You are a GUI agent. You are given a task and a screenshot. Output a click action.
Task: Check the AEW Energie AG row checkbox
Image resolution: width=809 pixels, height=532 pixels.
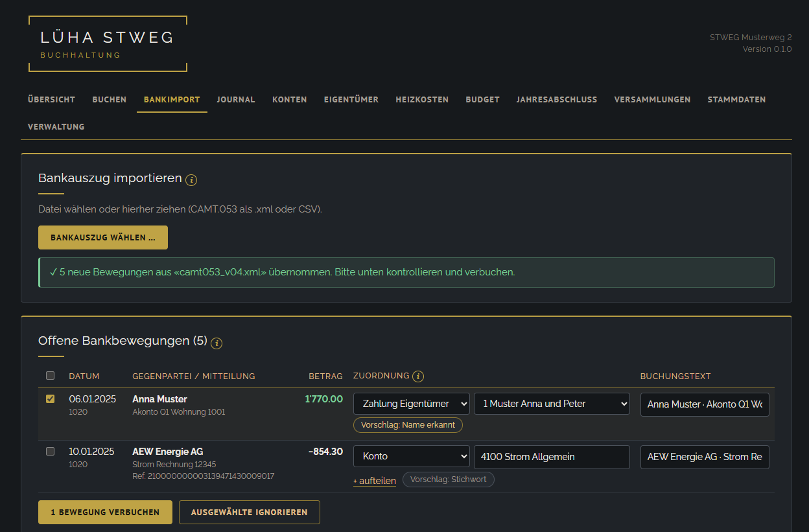tap(51, 452)
